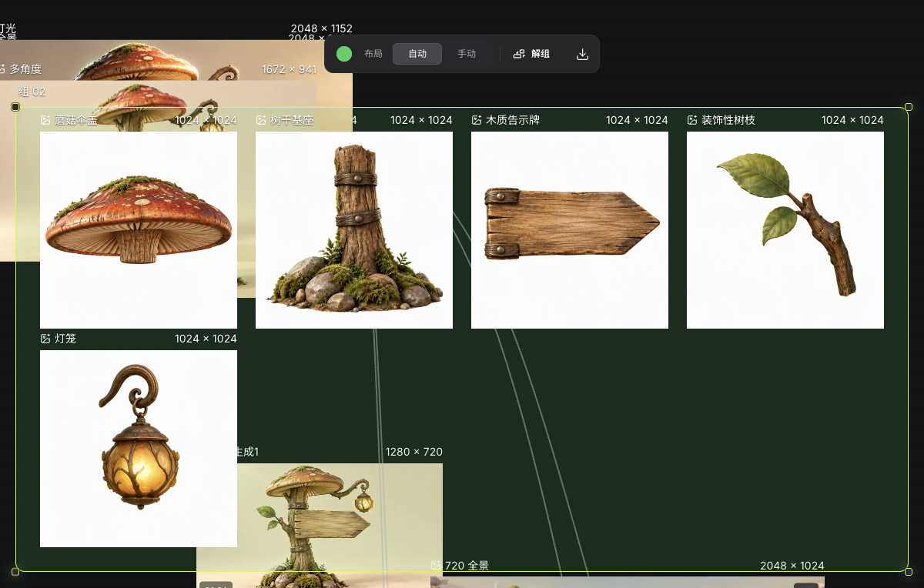The width and height of the screenshot is (924, 588).
Task: Click the image icon beside 蘑菇伞盖
Action: (x=45, y=120)
